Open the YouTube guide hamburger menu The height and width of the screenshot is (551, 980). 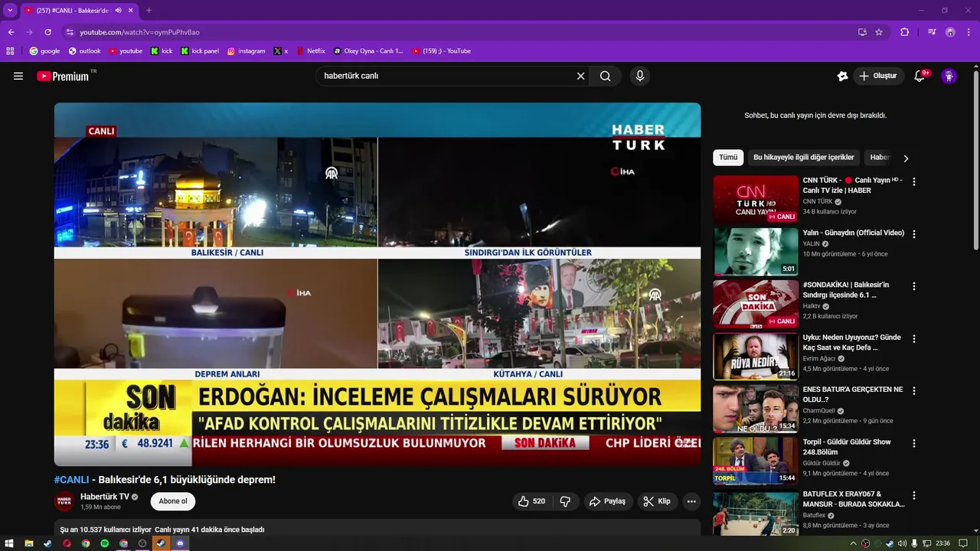click(x=18, y=76)
